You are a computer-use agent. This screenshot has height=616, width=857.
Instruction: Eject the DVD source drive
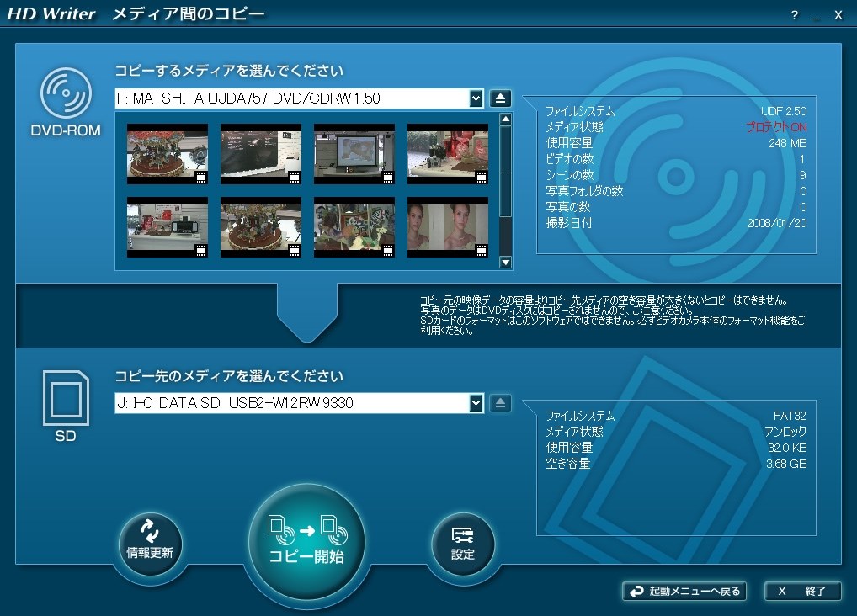pos(500,98)
